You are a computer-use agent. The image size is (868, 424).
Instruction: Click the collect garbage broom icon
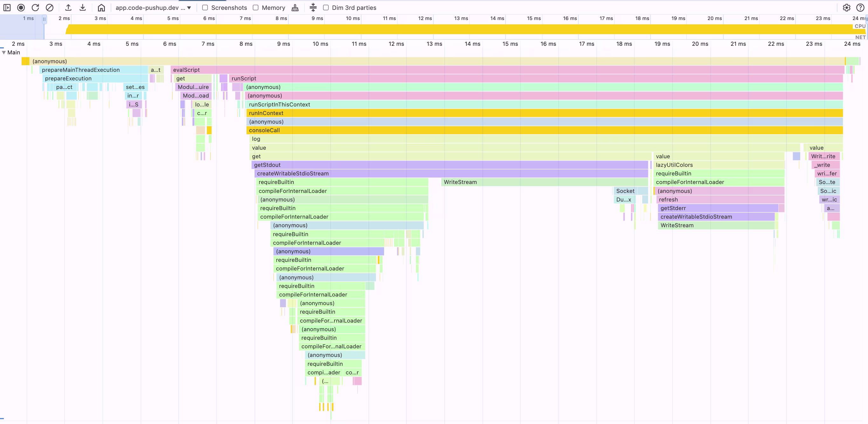pyautogui.click(x=295, y=7)
